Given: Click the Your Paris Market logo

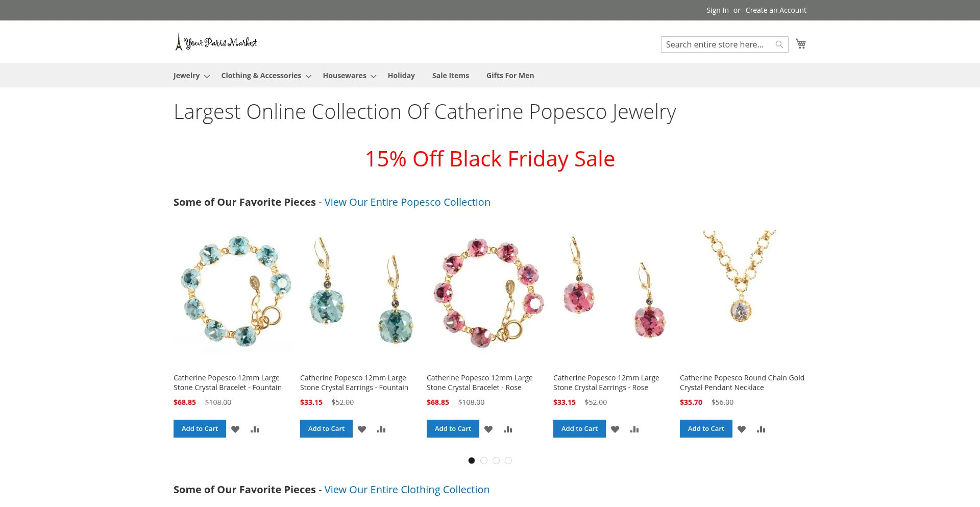Looking at the screenshot, I should (x=216, y=42).
